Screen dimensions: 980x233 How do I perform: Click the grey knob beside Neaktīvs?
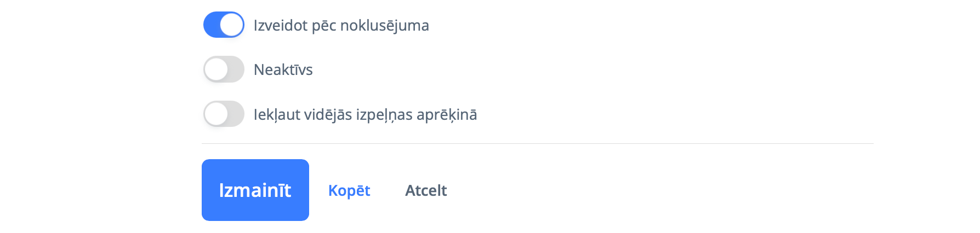pos(216,69)
